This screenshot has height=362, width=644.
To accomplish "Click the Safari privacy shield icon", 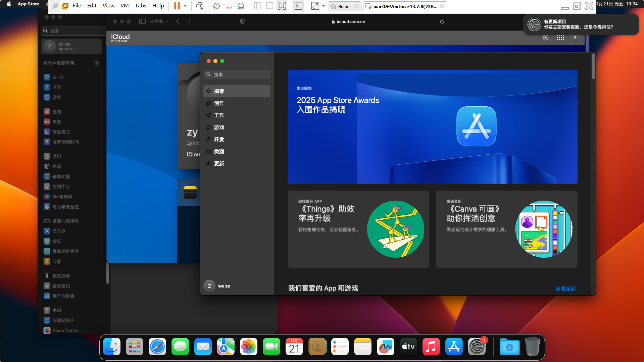I will tap(243, 21).
